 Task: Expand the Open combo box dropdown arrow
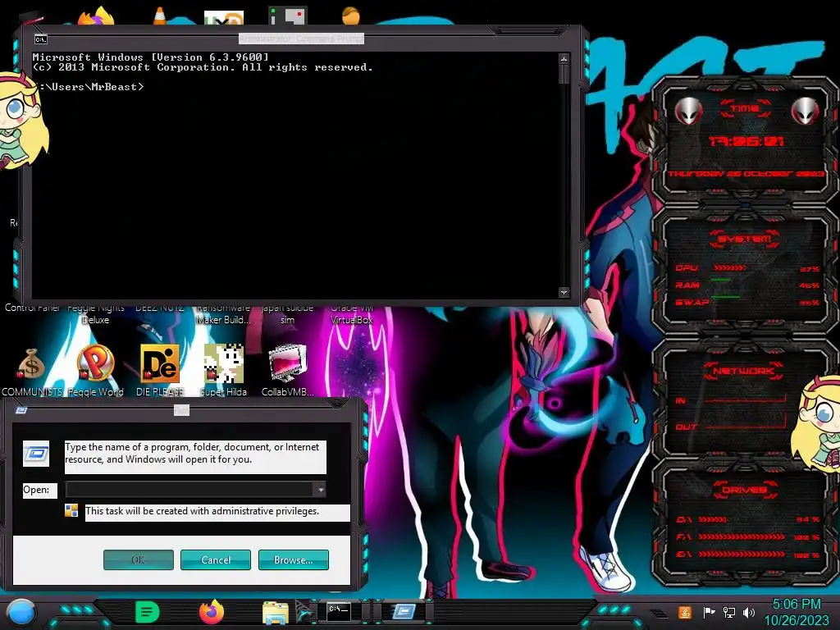[x=319, y=489]
